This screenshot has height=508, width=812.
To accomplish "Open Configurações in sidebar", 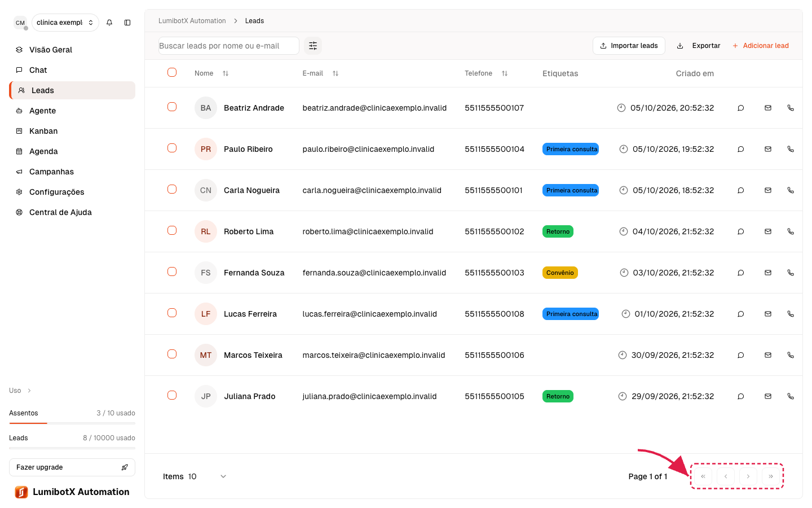I will 72,192.
